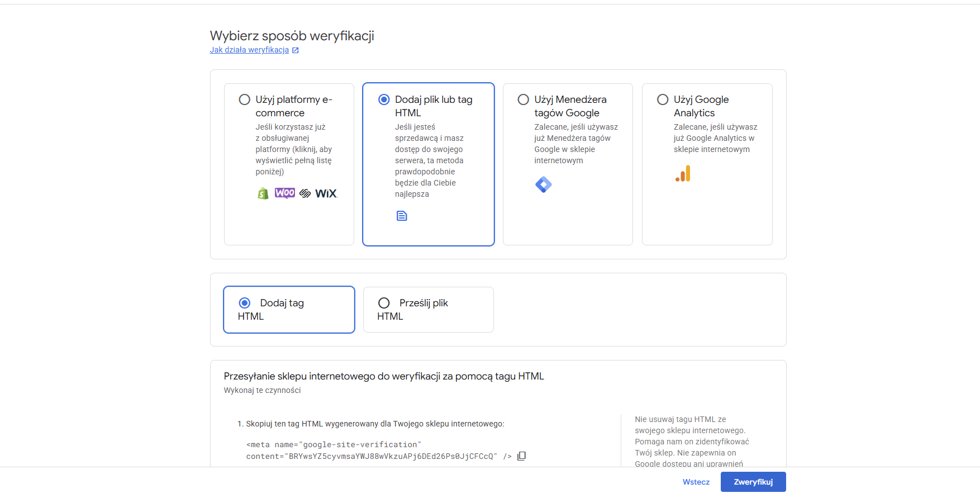This screenshot has width=980, height=493.
Task: Copy the meta tag with copy icon
Action: (521, 456)
